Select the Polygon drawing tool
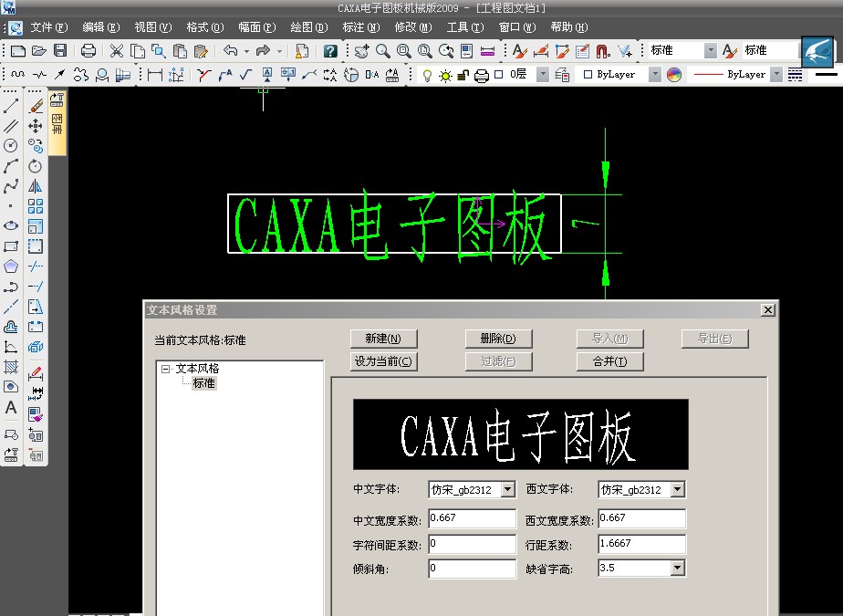The width and height of the screenshot is (843, 616). coord(11,266)
